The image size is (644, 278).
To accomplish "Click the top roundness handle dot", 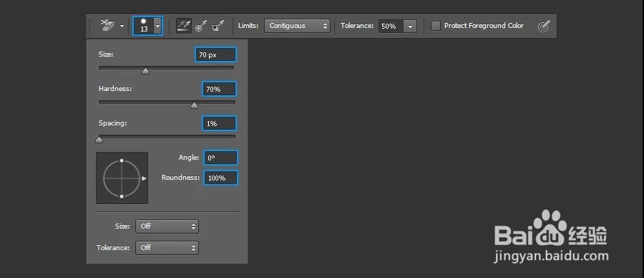I will point(122,160).
